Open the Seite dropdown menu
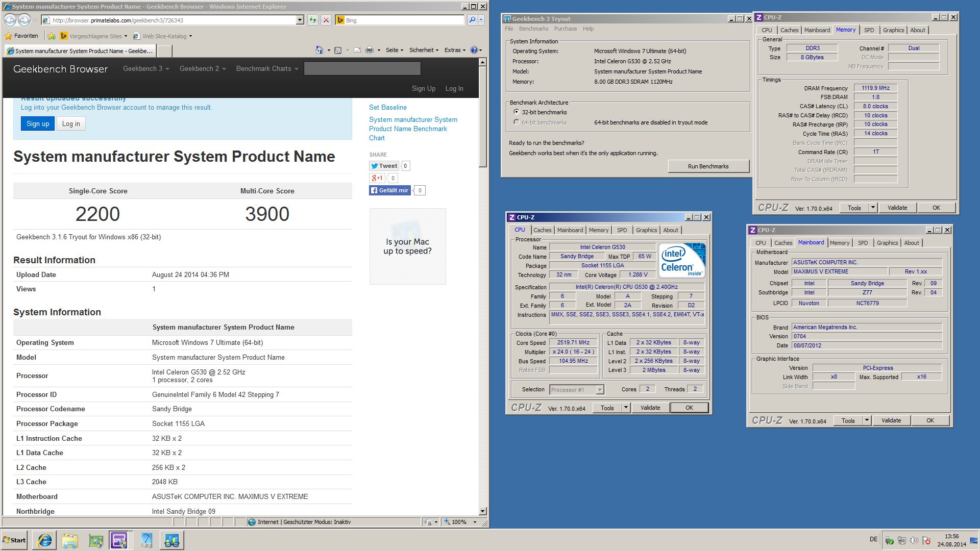The width and height of the screenshot is (980, 551). click(395, 50)
